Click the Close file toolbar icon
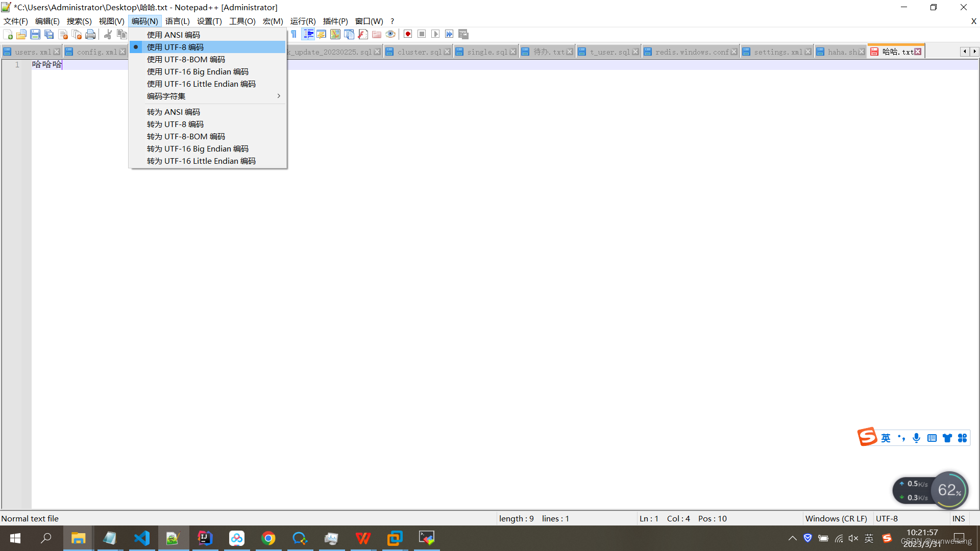980x551 pixels. click(x=63, y=34)
